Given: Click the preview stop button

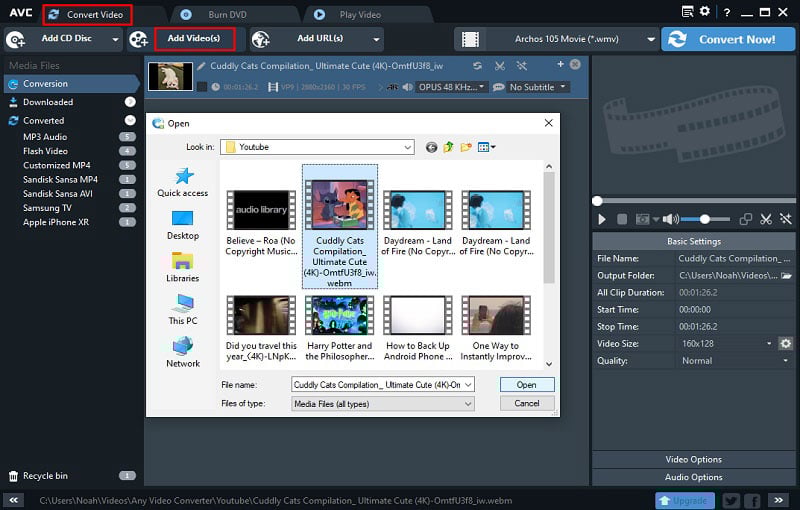Looking at the screenshot, I should click(622, 219).
